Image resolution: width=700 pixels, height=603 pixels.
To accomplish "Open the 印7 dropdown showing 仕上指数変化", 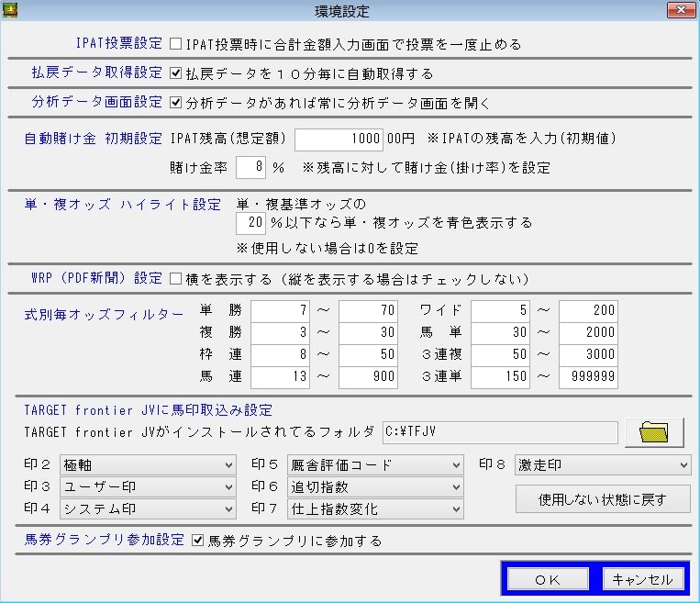I will (375, 508).
